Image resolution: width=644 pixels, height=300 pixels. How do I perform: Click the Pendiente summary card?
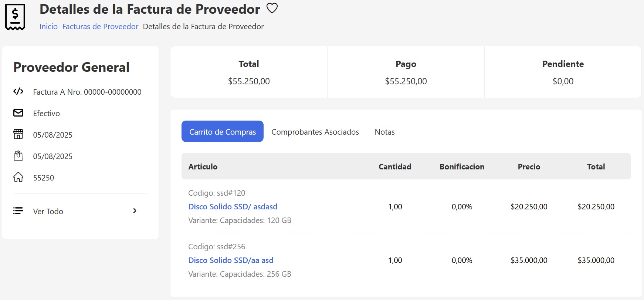[563, 72]
